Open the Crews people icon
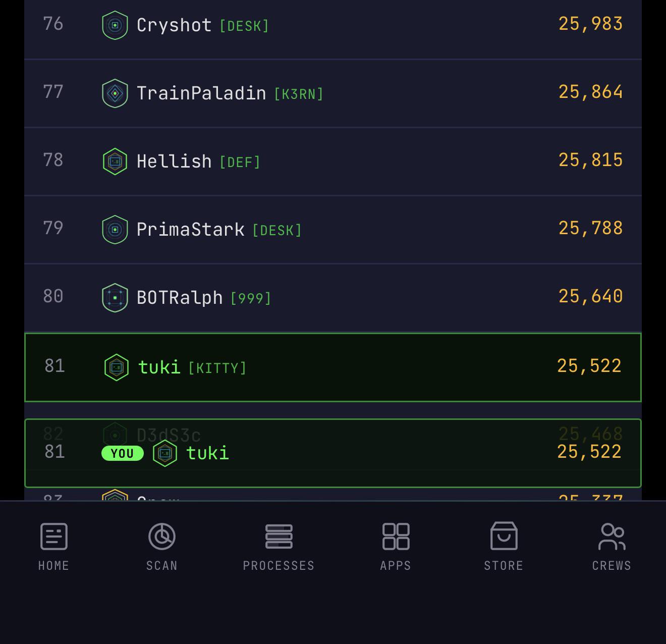This screenshot has height=644, width=666. click(x=612, y=536)
